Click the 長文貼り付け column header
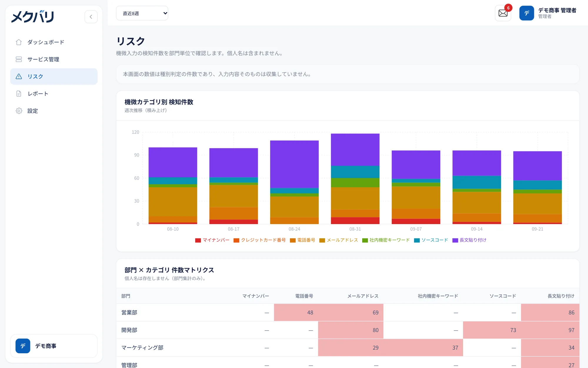This screenshot has height=368, width=588. coord(561,296)
